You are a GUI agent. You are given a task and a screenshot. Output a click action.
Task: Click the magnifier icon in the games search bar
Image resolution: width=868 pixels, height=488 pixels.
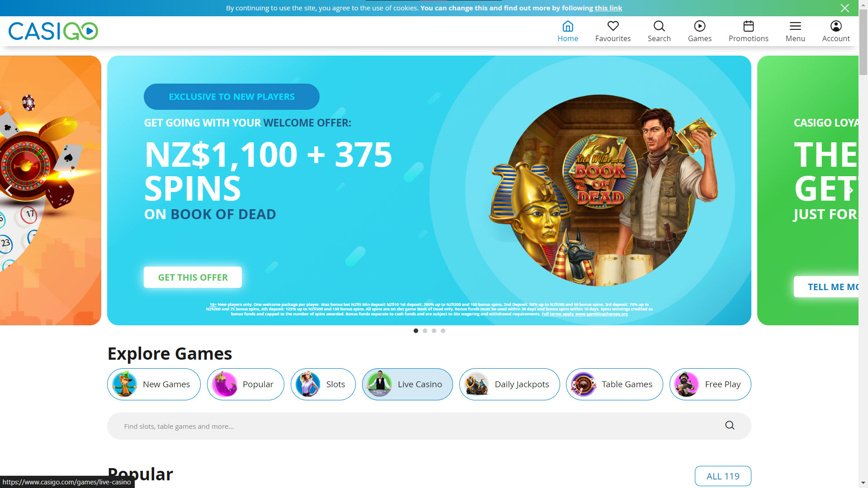pos(730,426)
